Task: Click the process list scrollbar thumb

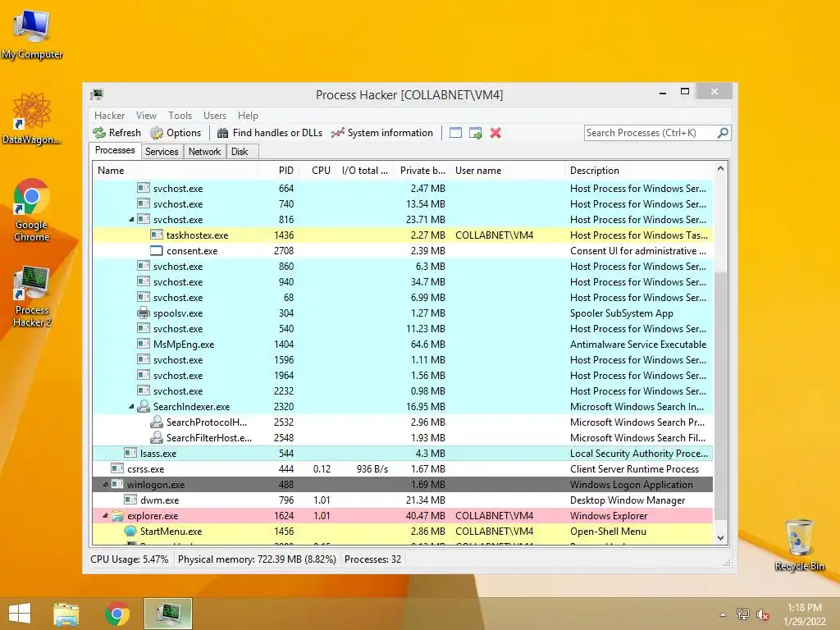Action: coord(720,396)
